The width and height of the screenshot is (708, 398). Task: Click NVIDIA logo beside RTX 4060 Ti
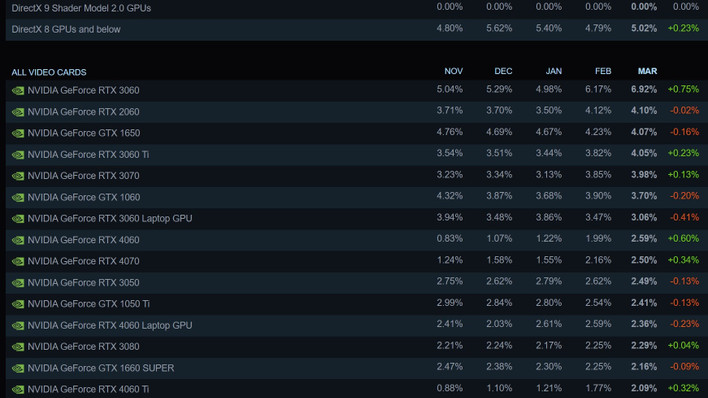[x=18, y=389]
